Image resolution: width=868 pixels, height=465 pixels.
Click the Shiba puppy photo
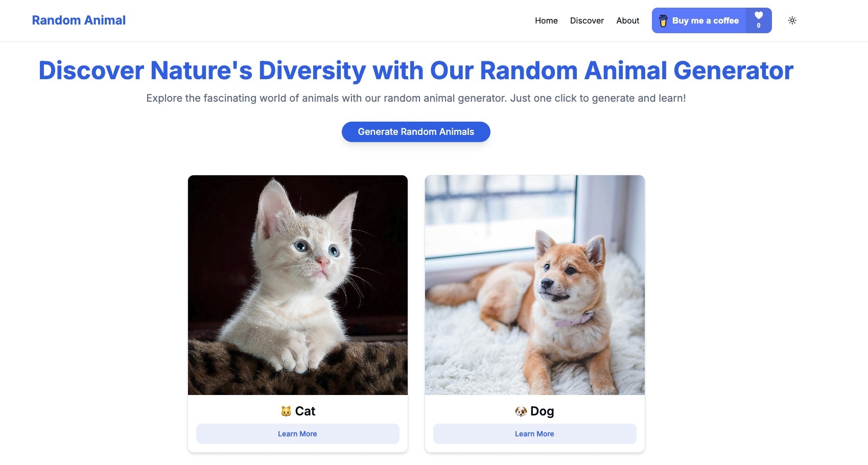[x=534, y=285]
